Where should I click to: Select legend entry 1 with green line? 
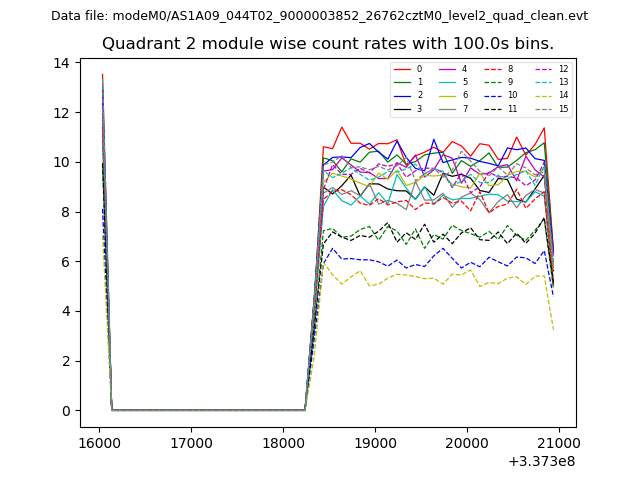pyautogui.click(x=408, y=82)
